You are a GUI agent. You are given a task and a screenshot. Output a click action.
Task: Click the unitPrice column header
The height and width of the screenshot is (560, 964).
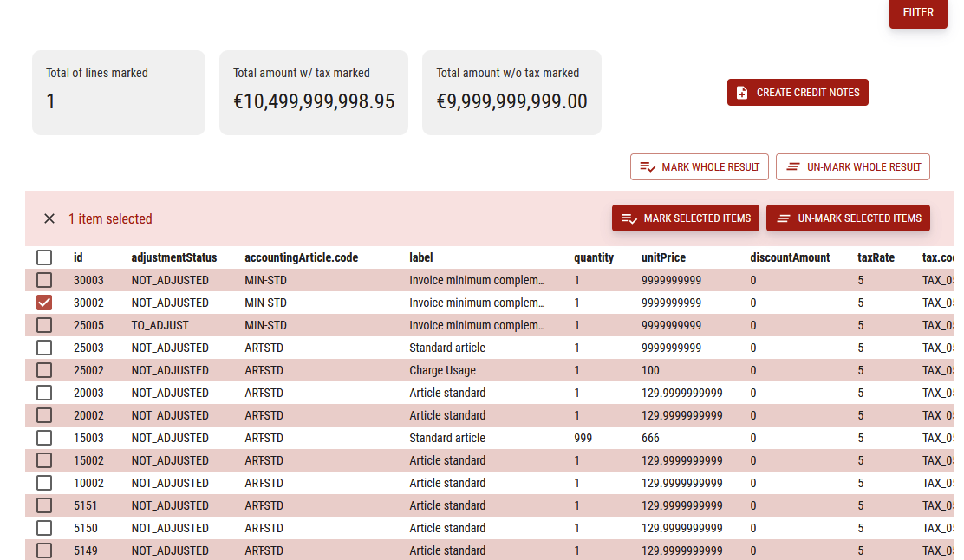click(x=663, y=257)
